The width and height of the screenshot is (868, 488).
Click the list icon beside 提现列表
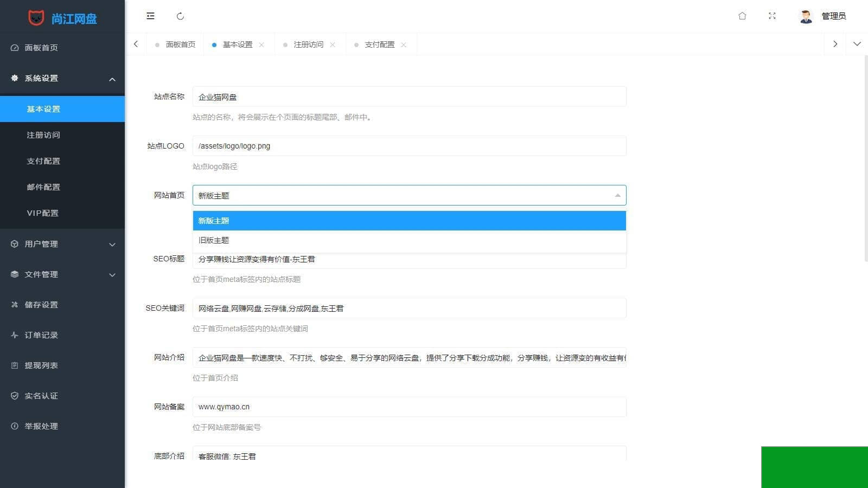point(15,365)
